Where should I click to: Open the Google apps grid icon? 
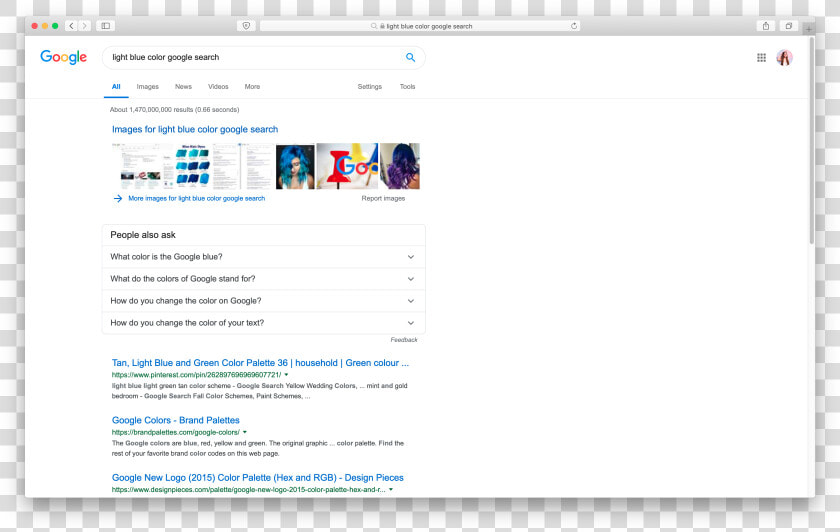[761, 57]
